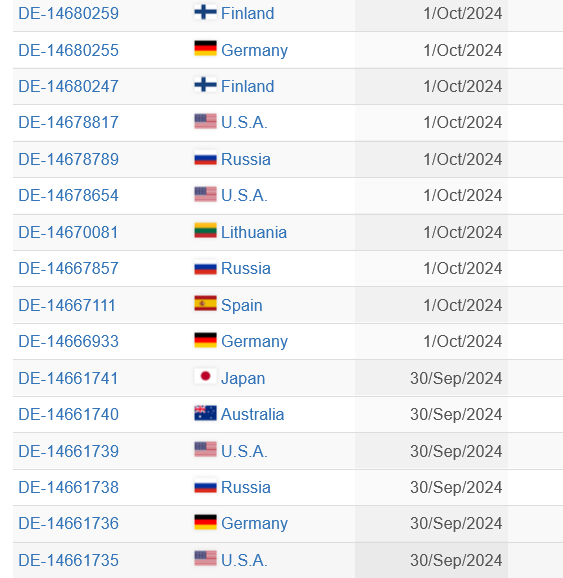The height and width of the screenshot is (578, 563).
Task: Click the 30/Sep/2024 date for DE-14661740
Action: [456, 415]
